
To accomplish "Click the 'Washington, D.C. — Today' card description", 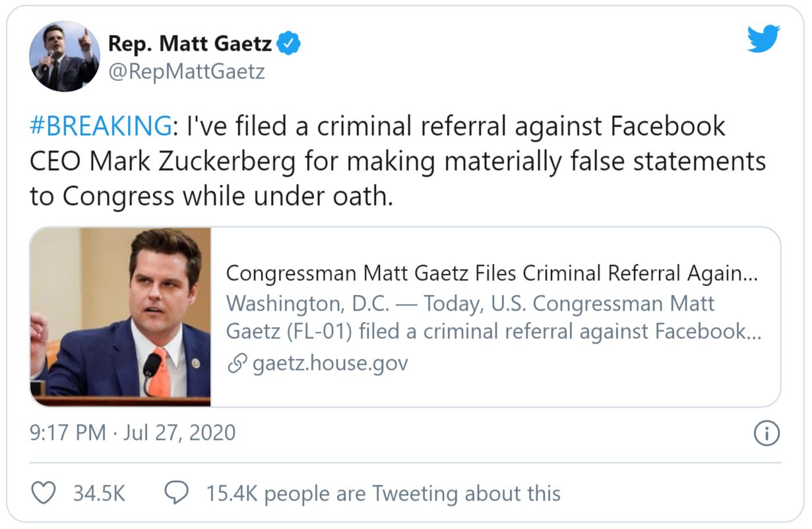I will click(x=494, y=319).
